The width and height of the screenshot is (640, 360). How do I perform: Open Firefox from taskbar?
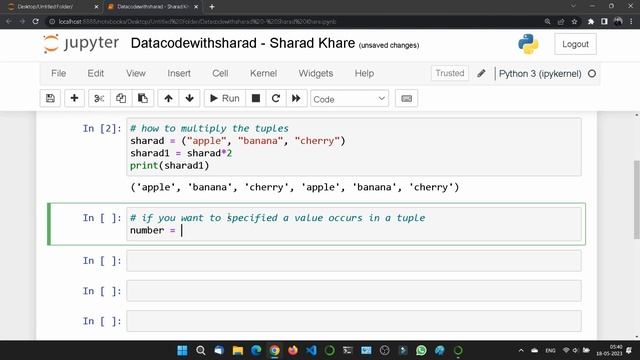(293, 350)
